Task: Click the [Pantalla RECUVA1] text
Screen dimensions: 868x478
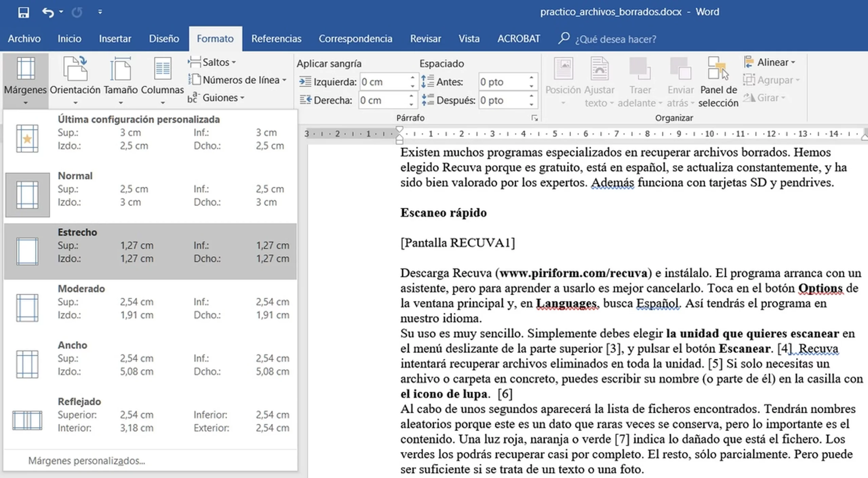Action: (x=457, y=243)
